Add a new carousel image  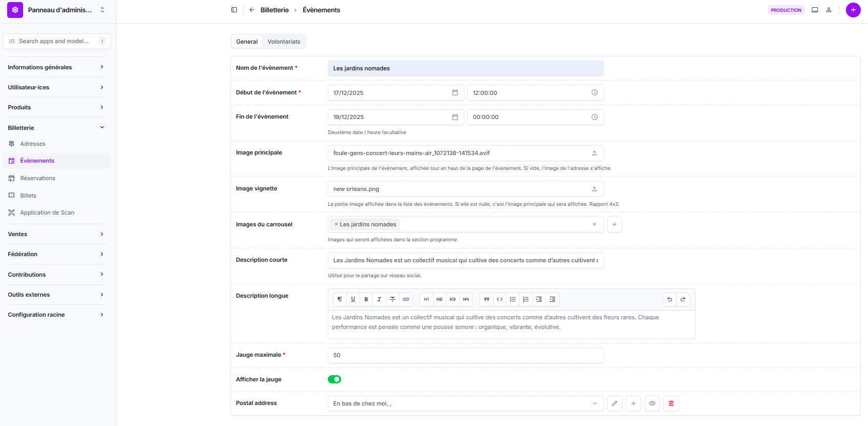tap(614, 224)
